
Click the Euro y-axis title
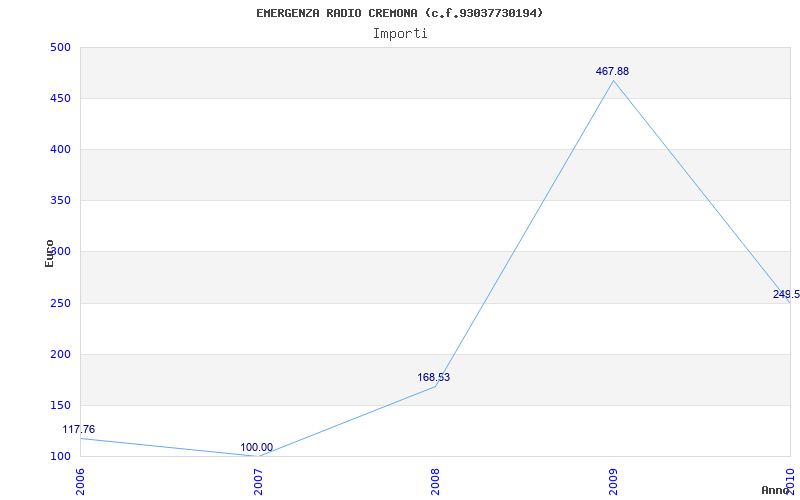tap(49, 253)
